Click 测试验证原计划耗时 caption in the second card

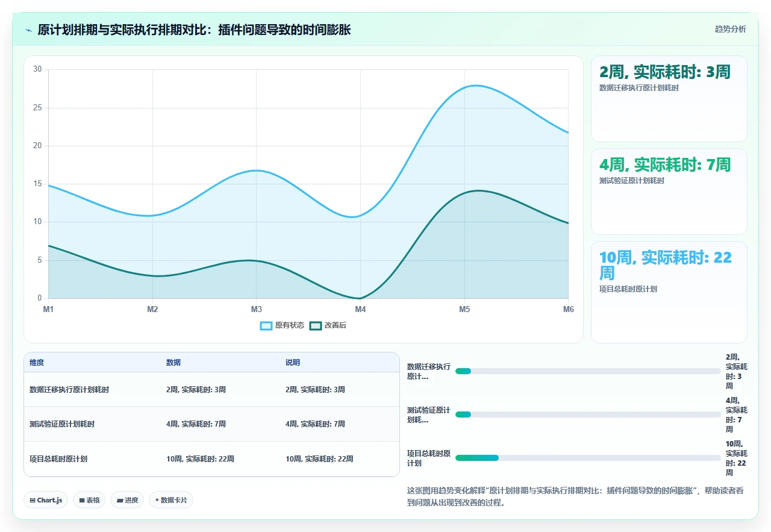pyautogui.click(x=632, y=181)
